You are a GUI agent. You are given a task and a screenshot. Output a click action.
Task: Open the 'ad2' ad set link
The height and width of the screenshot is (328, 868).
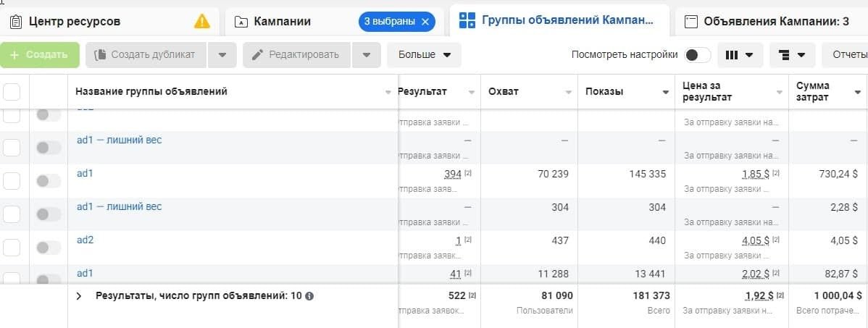(85, 240)
